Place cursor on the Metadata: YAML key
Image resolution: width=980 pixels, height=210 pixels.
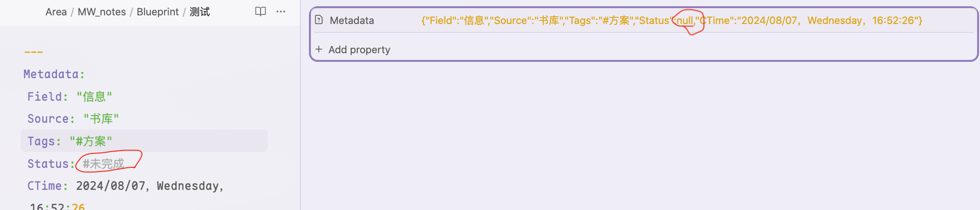click(54, 74)
